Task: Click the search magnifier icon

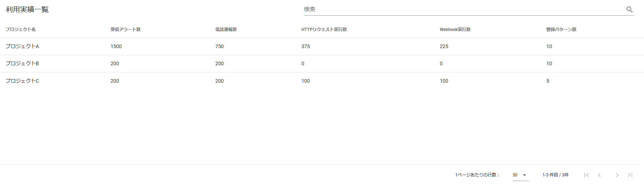Action: [629, 10]
